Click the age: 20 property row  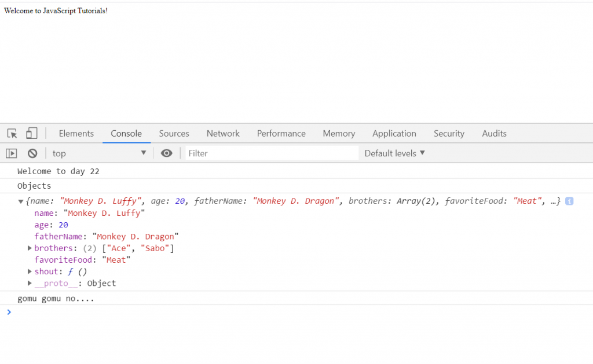click(51, 225)
